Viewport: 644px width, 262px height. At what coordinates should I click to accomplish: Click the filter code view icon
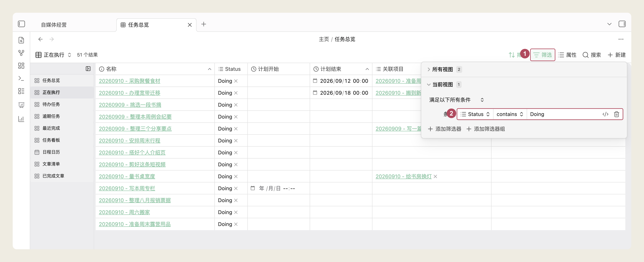click(x=605, y=114)
